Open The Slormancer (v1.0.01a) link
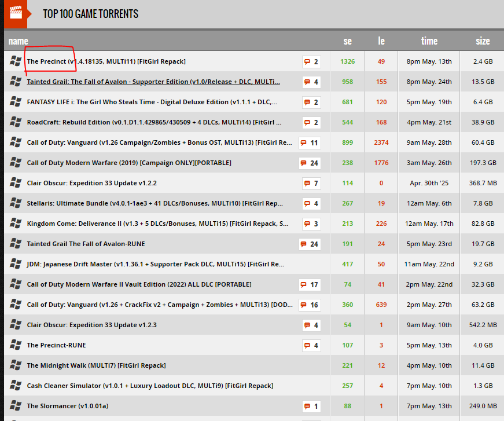Viewport: 504px width, 421px height. [x=68, y=406]
